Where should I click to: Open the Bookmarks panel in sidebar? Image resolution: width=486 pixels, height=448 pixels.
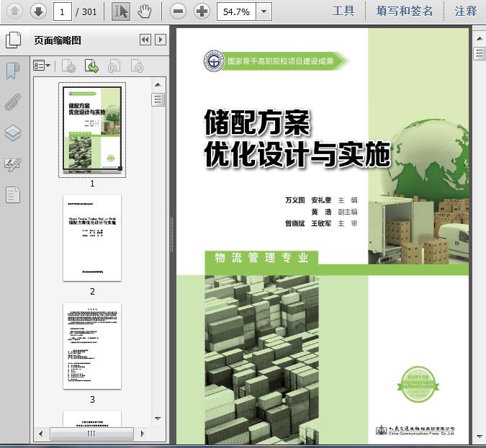13,71
